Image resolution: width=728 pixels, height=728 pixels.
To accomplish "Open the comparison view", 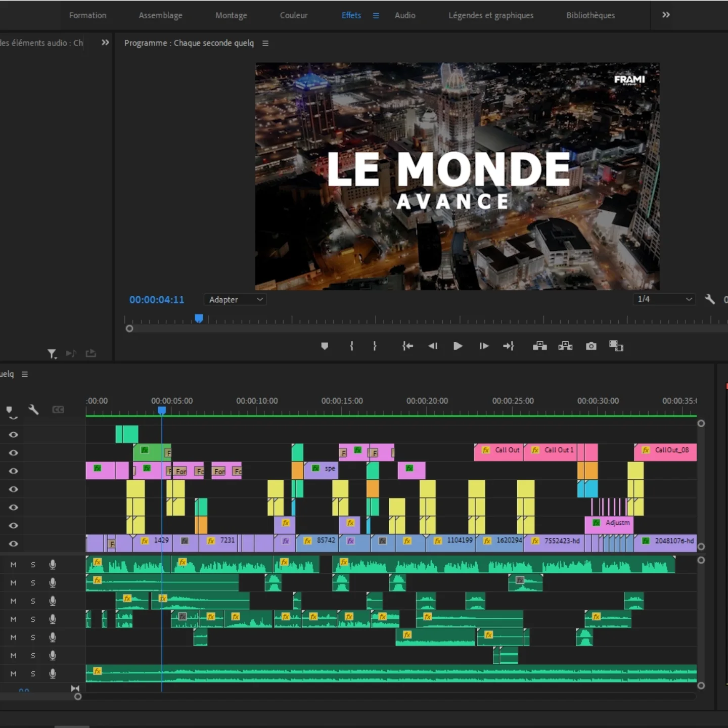I will pyautogui.click(x=616, y=346).
